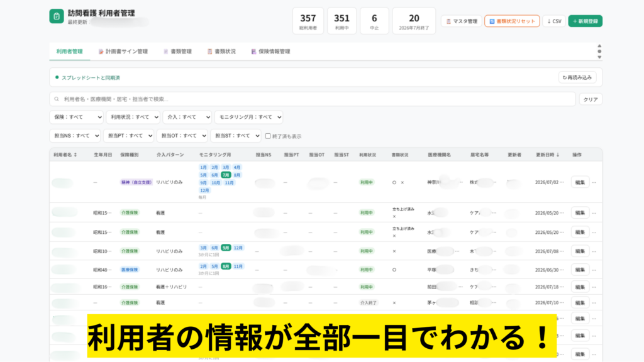Viewport: 644px width, 362px height.
Task: Click the 中止 6 stat card
Action: pos(374,21)
